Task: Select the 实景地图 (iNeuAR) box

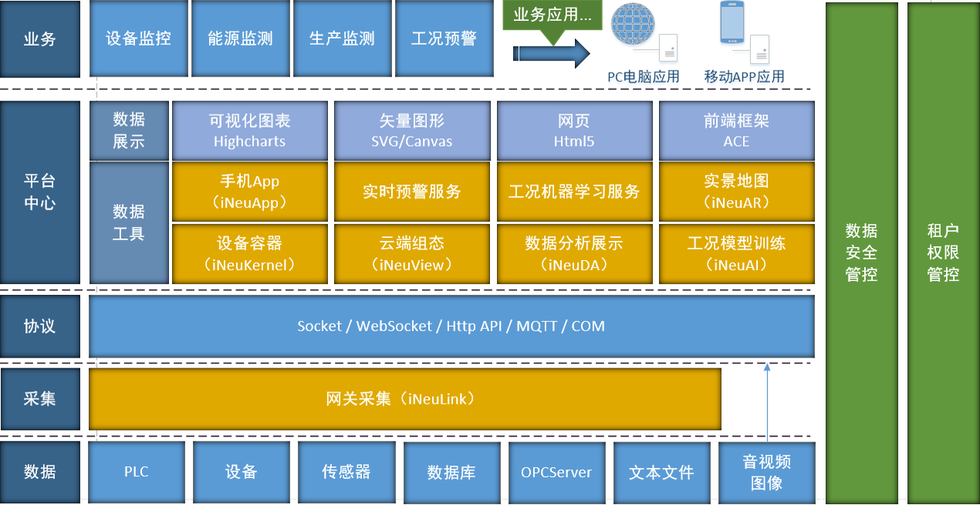Action: point(736,191)
